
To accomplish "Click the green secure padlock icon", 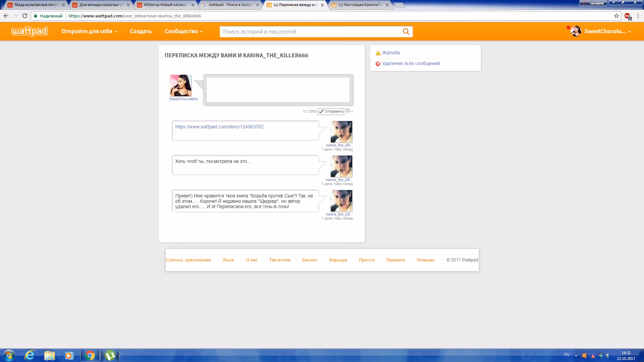I will pos(36,16).
